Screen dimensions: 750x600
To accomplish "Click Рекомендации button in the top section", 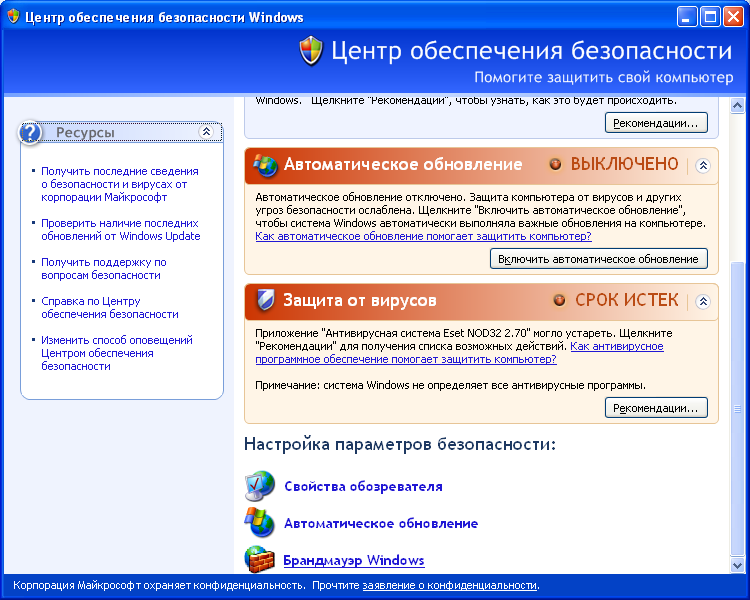I will click(656, 123).
